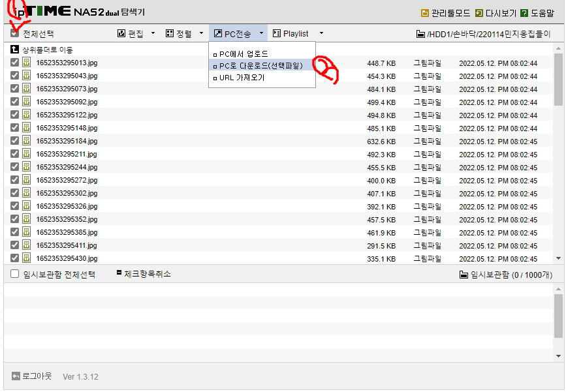
Task: Click the Playlist toolbar icon
Action: pyautogui.click(x=277, y=33)
